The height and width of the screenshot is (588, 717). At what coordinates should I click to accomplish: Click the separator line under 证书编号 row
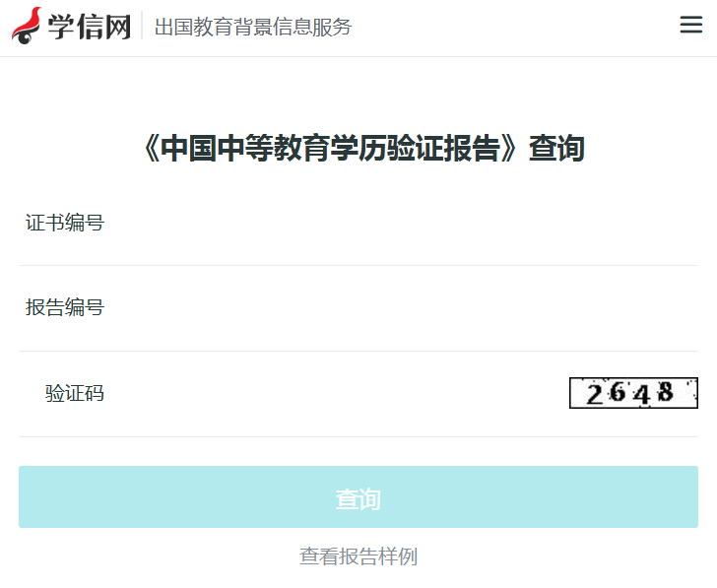(358, 265)
